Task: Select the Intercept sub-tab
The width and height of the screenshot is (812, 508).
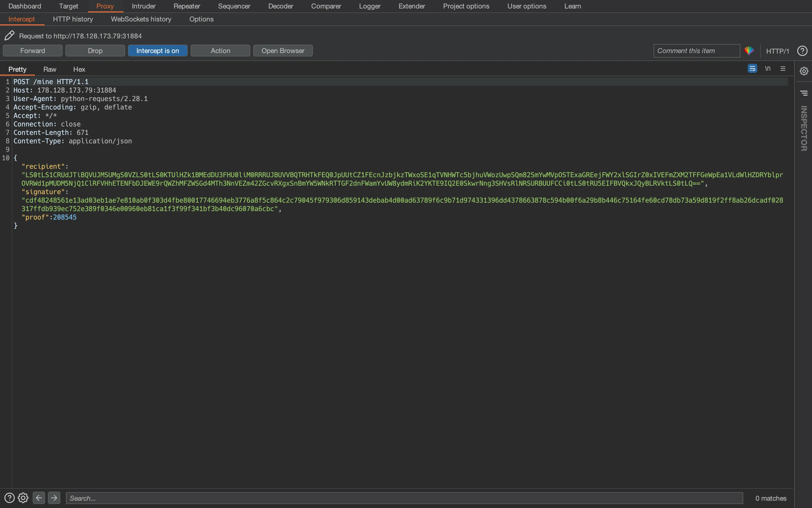Action: pyautogui.click(x=21, y=19)
